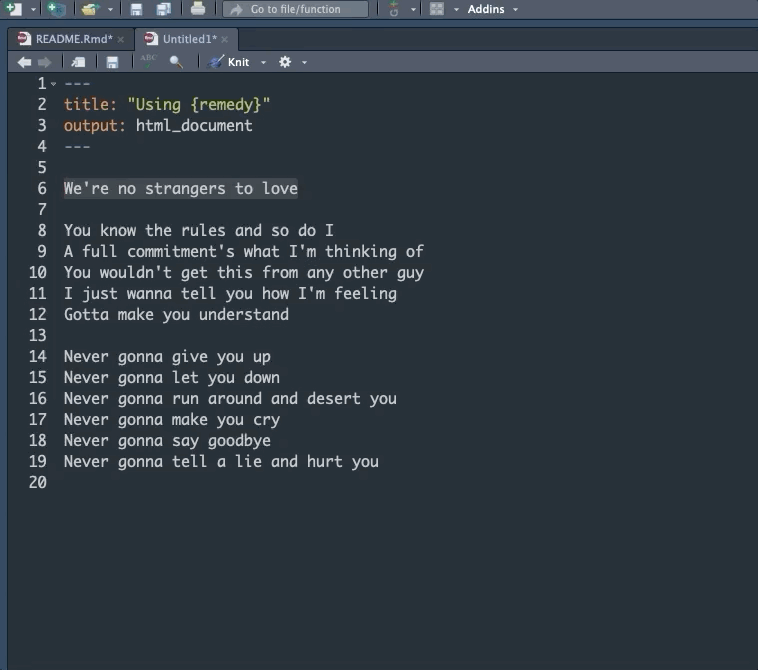Click line number 13 in gutter
The width and height of the screenshot is (758, 670).
(38, 335)
